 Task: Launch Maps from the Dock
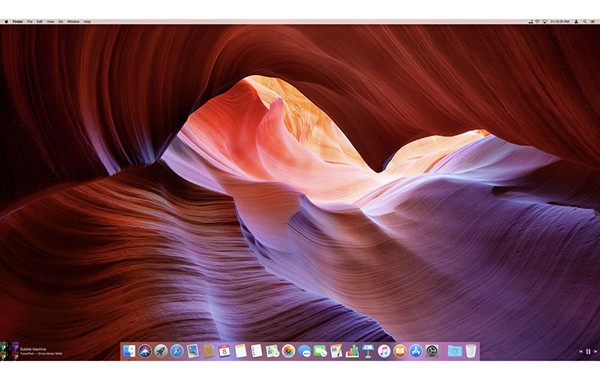click(x=272, y=351)
